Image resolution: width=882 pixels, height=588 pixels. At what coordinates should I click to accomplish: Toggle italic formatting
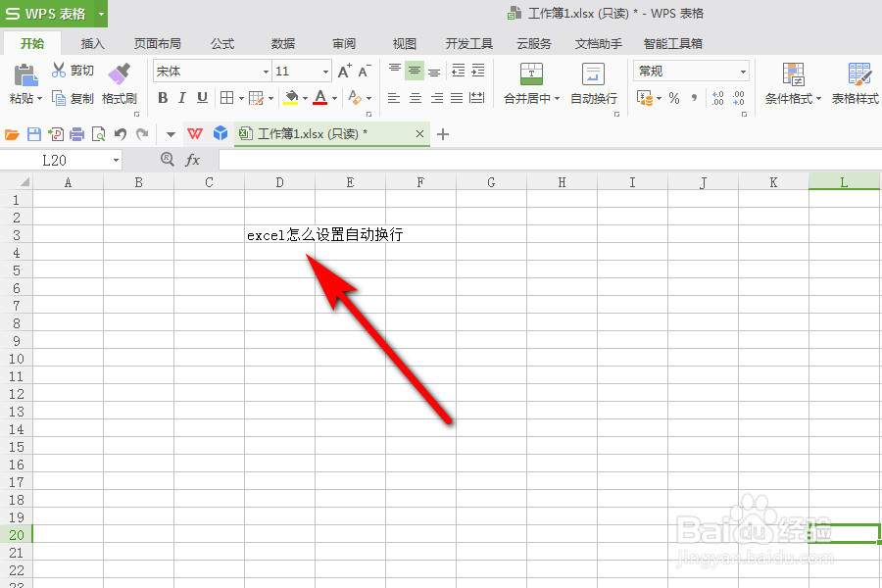point(182,98)
